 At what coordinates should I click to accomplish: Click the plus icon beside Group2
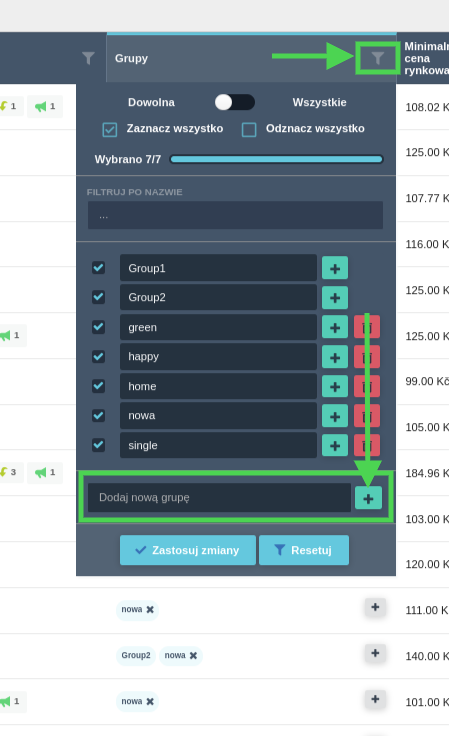coord(335,298)
